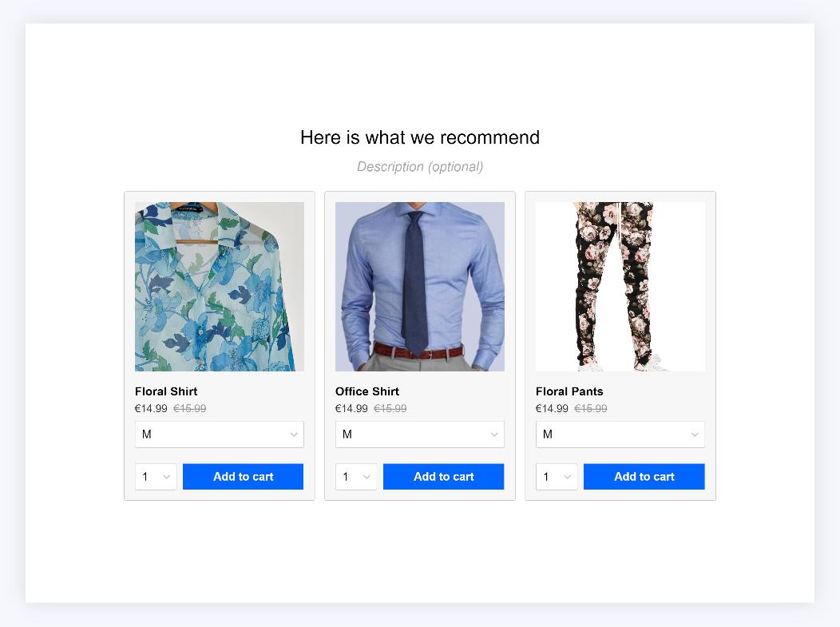Click the Floral Shirt sale price €14.99
Viewport: 840px width, 627px height.
(151, 408)
